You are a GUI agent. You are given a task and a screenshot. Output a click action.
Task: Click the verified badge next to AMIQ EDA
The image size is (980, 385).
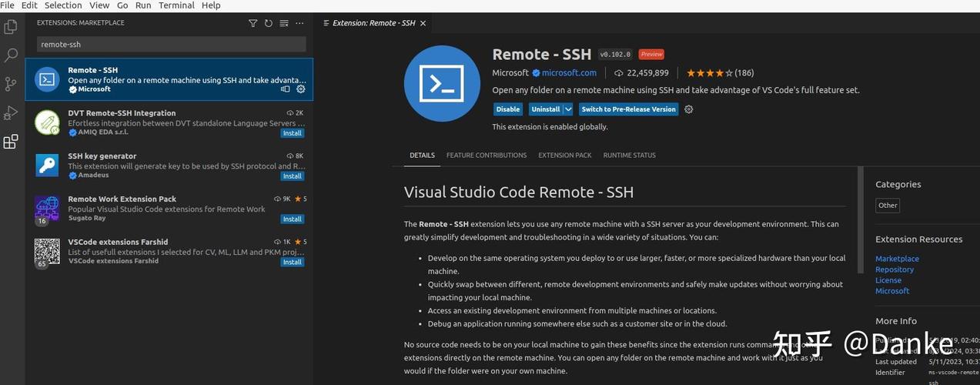click(x=72, y=132)
